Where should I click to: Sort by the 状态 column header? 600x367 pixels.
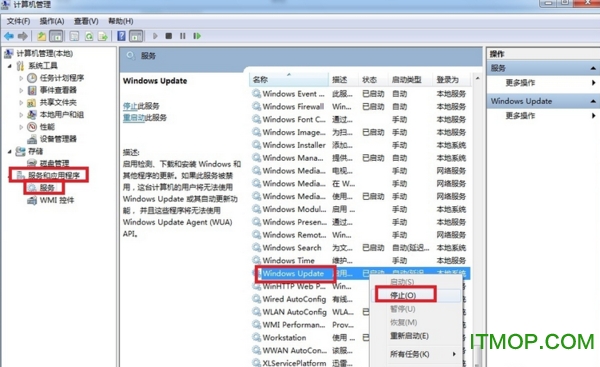tap(373, 80)
